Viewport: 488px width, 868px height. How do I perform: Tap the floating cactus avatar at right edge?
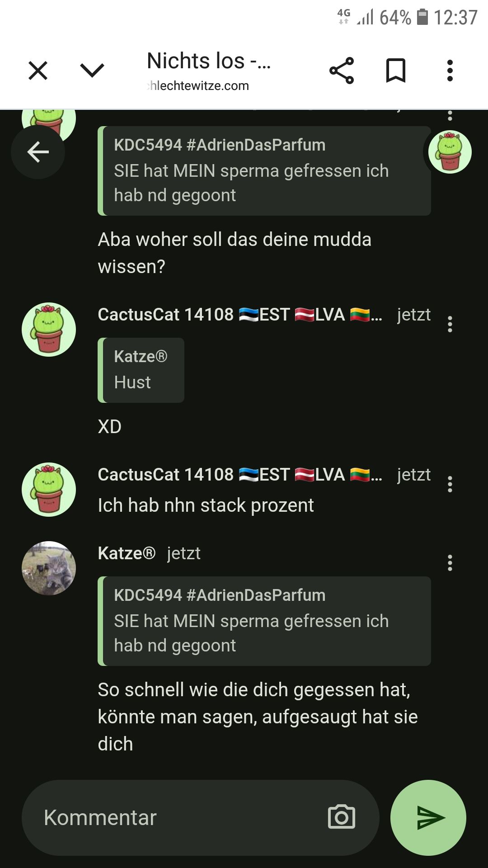[450, 152]
